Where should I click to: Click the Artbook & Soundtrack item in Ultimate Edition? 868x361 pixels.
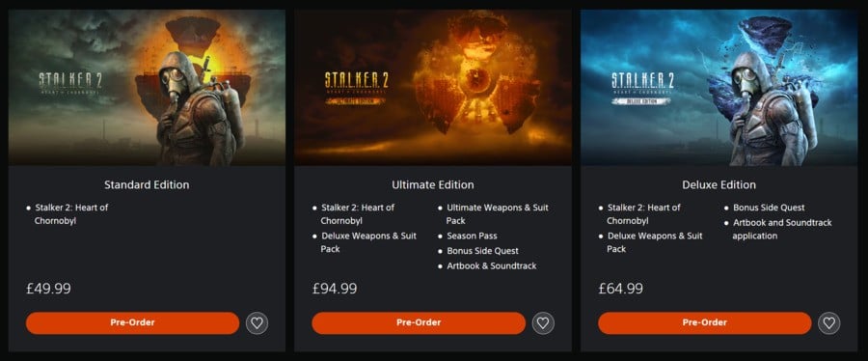[492, 265]
